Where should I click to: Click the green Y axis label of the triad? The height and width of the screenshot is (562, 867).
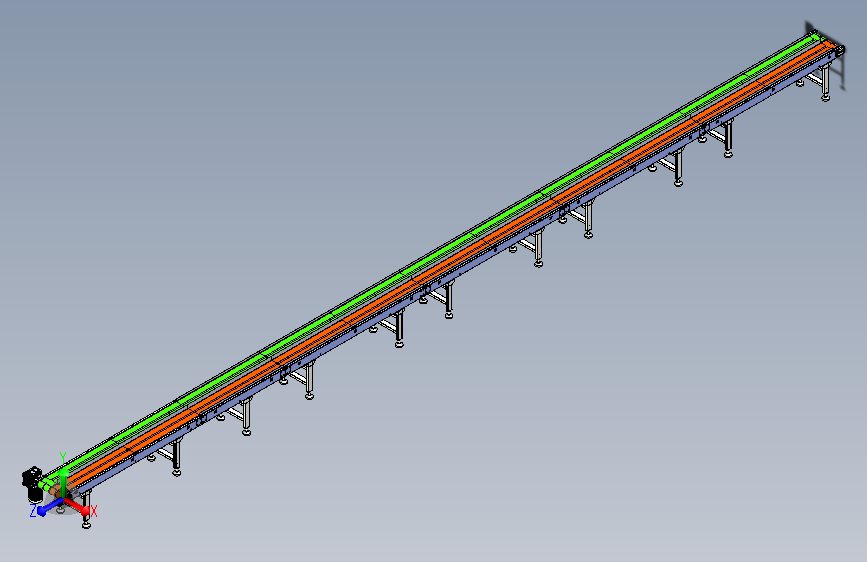[63, 457]
